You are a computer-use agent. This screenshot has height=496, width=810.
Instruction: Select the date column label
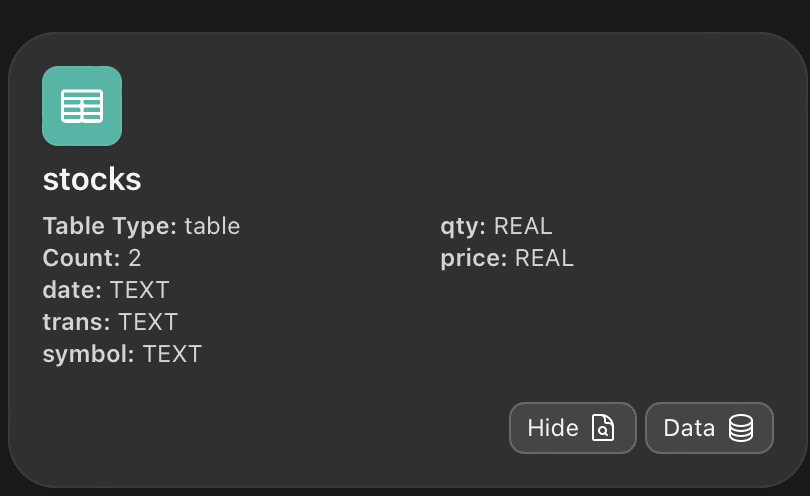(72, 290)
